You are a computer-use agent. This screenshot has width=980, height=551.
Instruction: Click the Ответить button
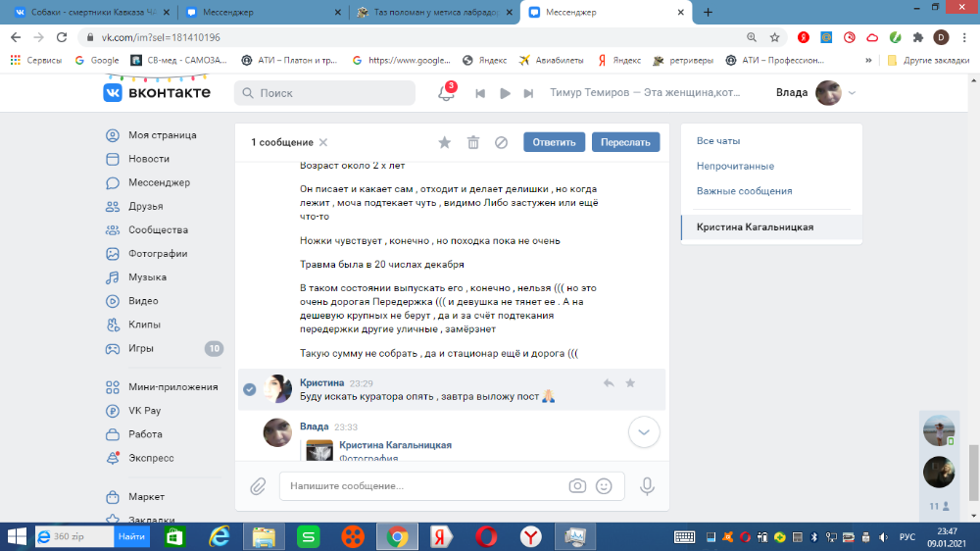pos(554,142)
